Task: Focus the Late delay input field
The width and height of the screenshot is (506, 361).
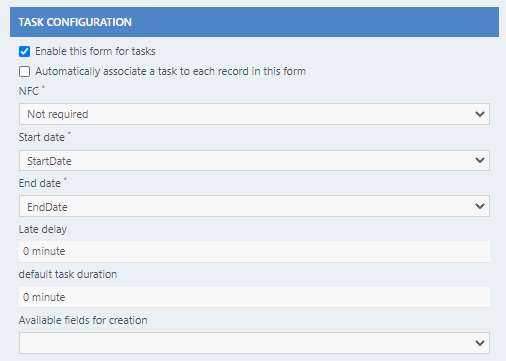Action: click(254, 251)
